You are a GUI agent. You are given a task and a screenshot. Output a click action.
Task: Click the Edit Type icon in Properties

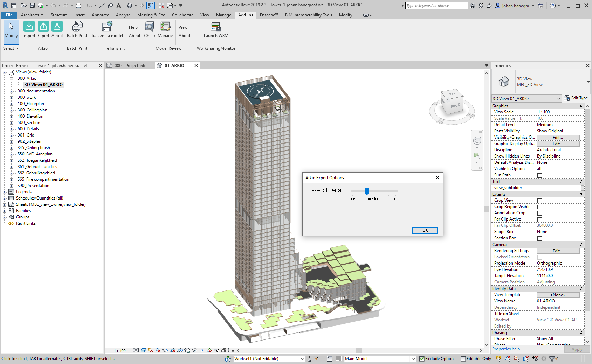pyautogui.click(x=567, y=98)
